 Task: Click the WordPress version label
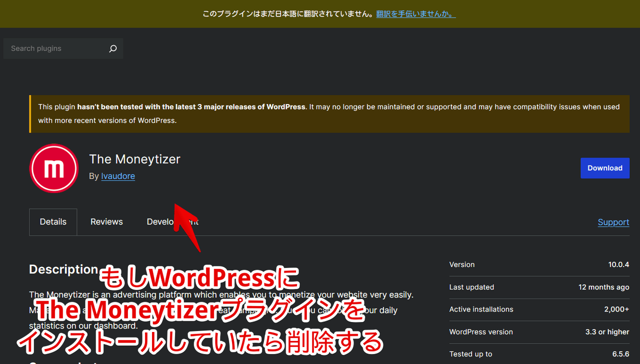(481, 332)
